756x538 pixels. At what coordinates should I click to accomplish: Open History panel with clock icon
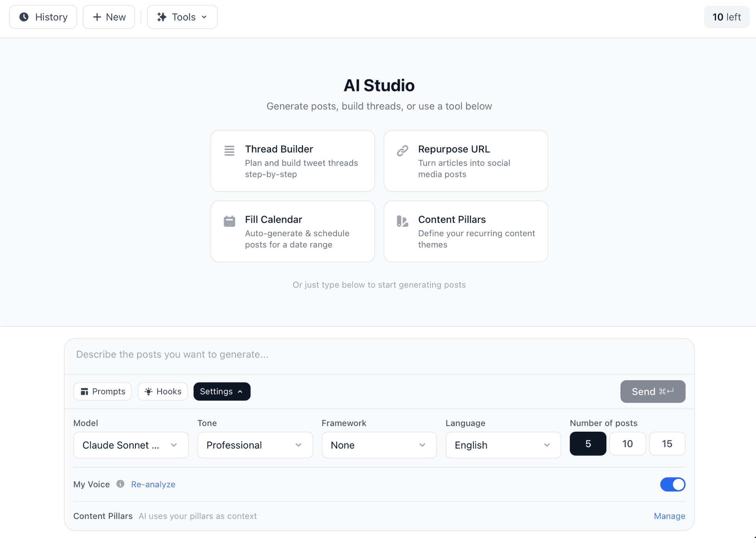coord(43,17)
